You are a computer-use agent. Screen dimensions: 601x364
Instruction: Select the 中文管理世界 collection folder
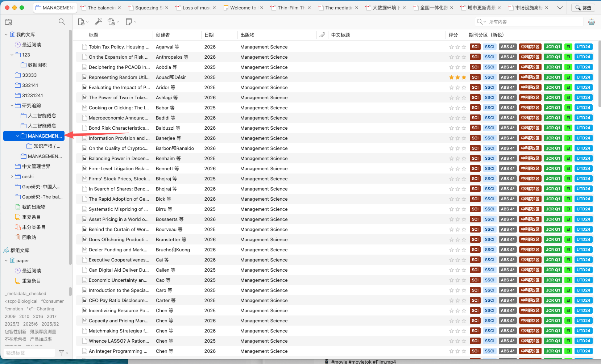coord(33,166)
